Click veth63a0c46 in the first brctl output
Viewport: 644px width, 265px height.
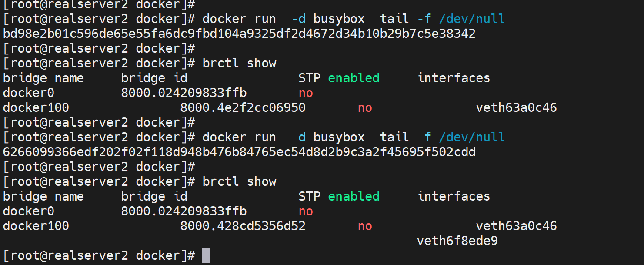point(516,107)
